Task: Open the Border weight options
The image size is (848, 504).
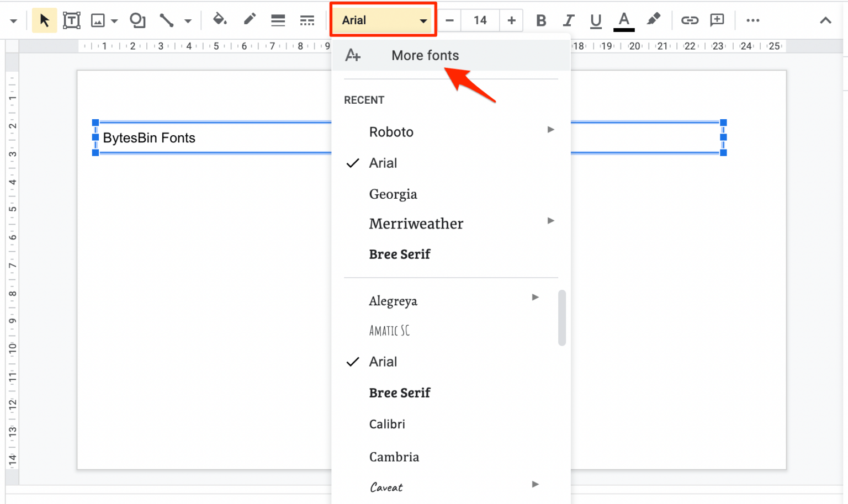Action: click(x=278, y=20)
